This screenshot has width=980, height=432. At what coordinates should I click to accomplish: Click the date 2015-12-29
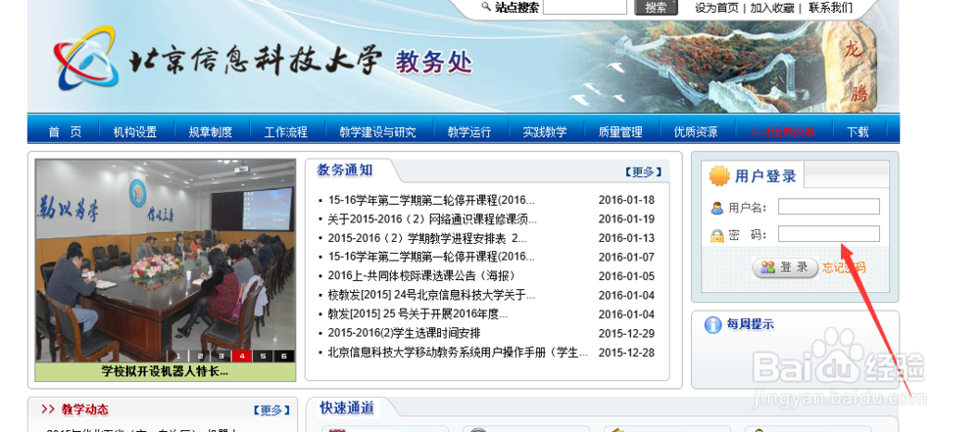(x=626, y=333)
